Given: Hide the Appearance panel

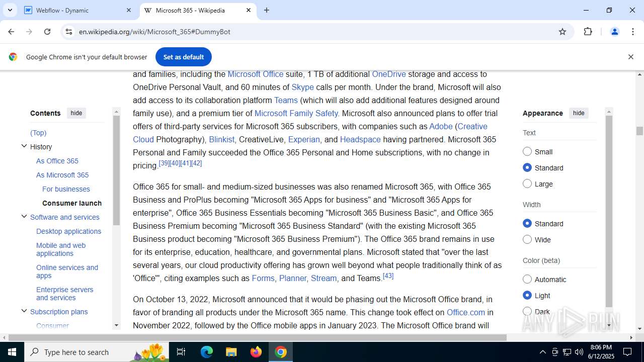Looking at the screenshot, I should (x=579, y=113).
